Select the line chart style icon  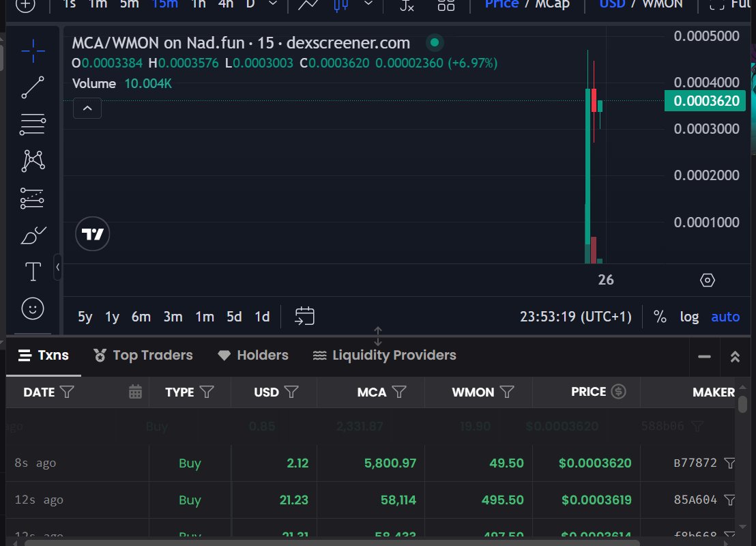[x=308, y=5]
